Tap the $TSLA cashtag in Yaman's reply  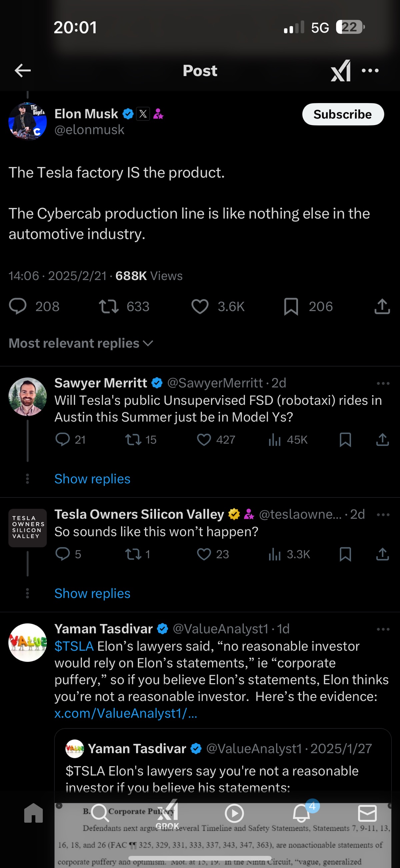point(74,646)
